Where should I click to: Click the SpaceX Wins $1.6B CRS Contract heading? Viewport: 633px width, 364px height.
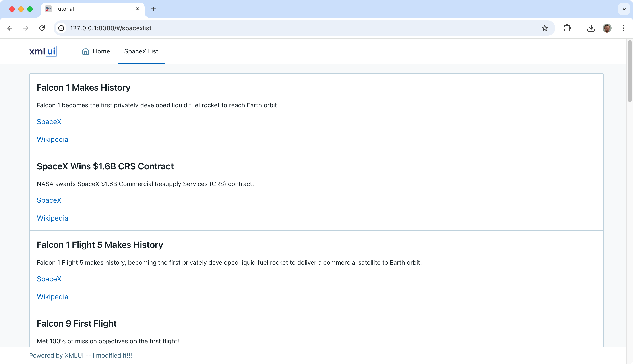pos(105,166)
